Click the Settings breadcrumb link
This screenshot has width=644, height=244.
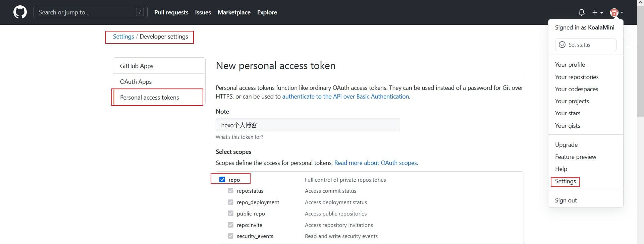(123, 37)
